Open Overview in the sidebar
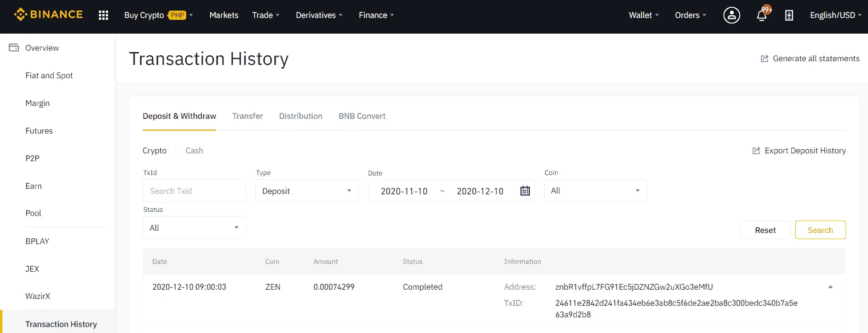This screenshot has width=868, height=333. coord(42,48)
